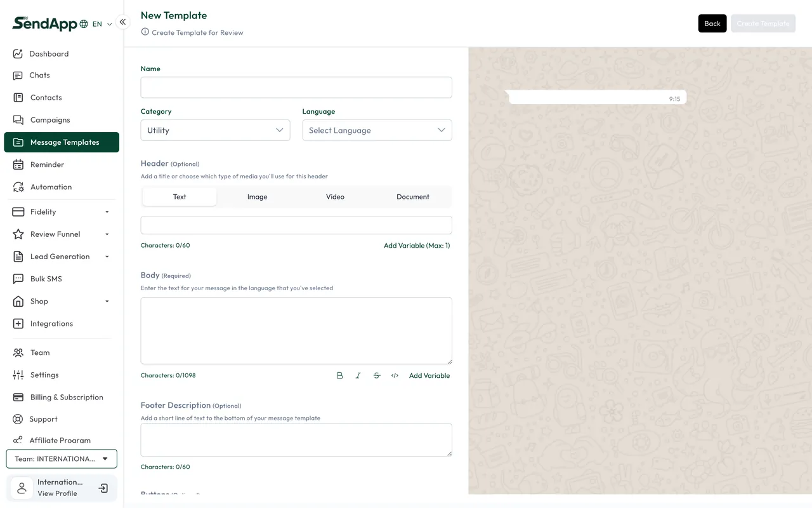Focus the Footer Description textarea
This screenshot has width=812, height=508.
296,440
